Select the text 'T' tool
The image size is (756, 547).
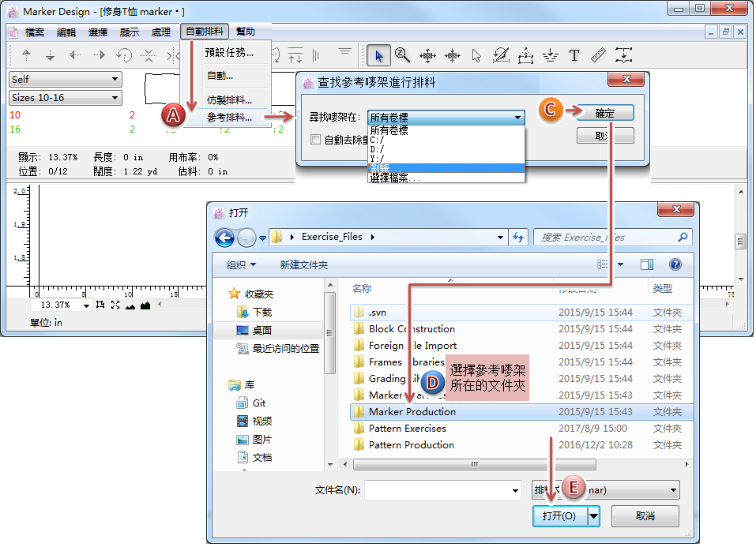(574, 55)
